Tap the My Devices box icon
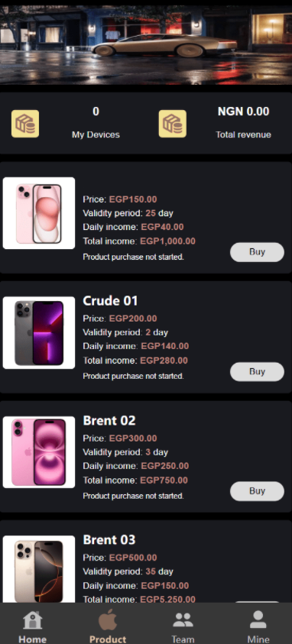The image size is (292, 644). click(25, 124)
